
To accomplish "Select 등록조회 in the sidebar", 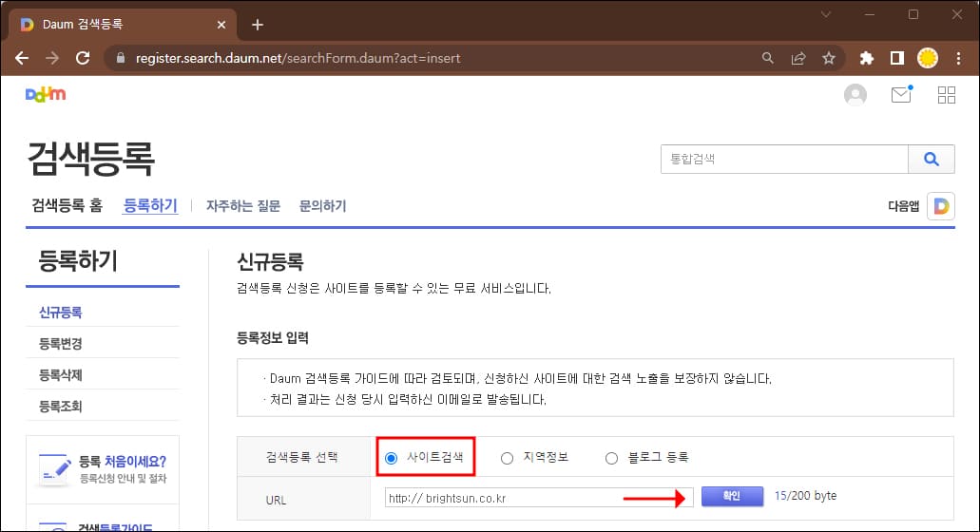I will point(61,406).
